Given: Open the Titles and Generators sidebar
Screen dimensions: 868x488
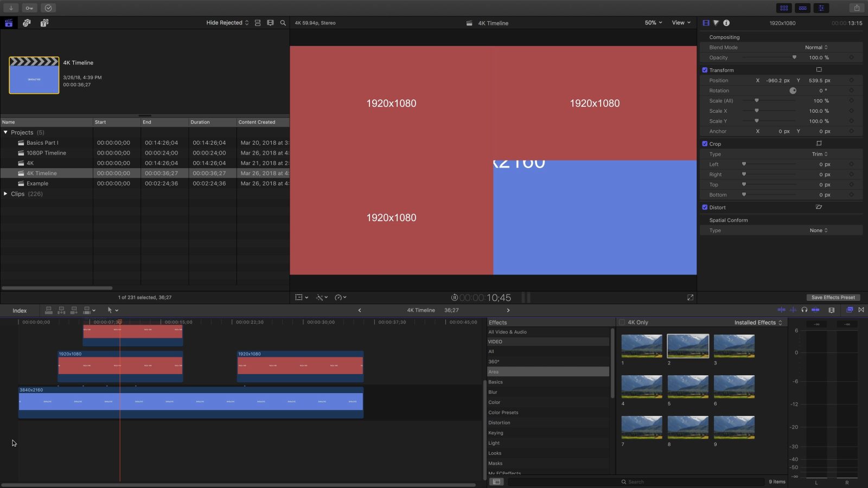Looking at the screenshot, I should click(44, 23).
